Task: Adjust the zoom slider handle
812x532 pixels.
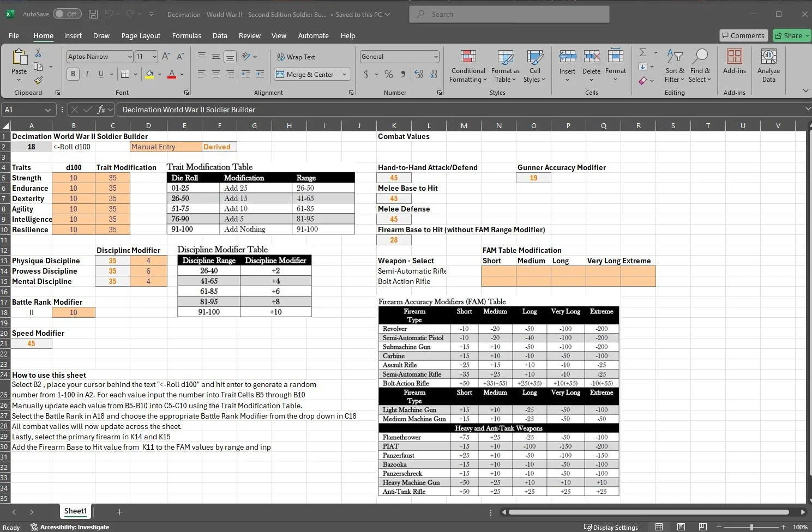Action: [x=751, y=527]
